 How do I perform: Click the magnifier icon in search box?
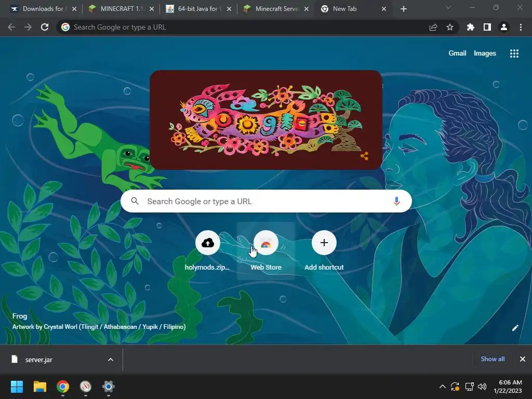[135, 201]
